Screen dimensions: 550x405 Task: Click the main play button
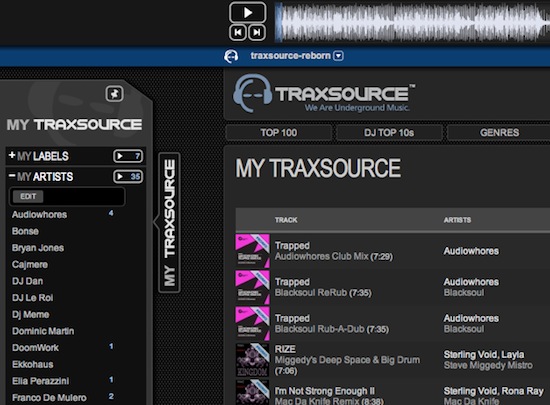point(247,13)
